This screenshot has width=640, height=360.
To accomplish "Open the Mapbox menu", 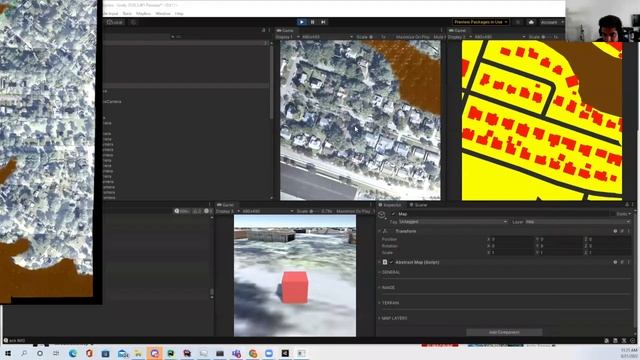I will point(143,13).
